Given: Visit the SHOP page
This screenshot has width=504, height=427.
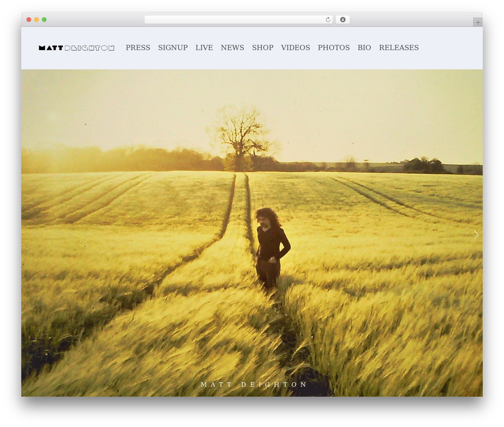Looking at the screenshot, I should tap(263, 48).
